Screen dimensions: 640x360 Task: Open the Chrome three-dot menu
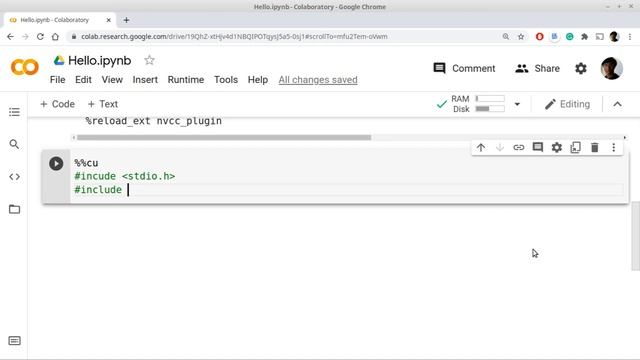click(630, 37)
